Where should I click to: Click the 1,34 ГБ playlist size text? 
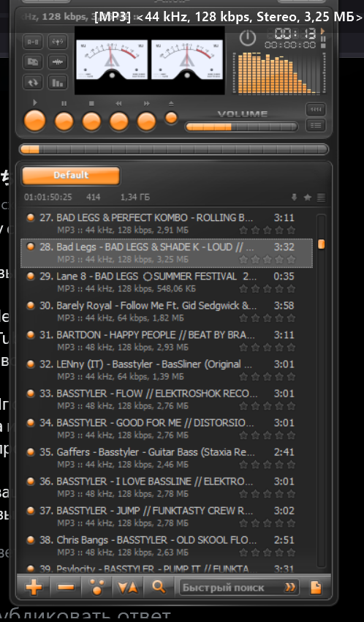click(x=135, y=197)
